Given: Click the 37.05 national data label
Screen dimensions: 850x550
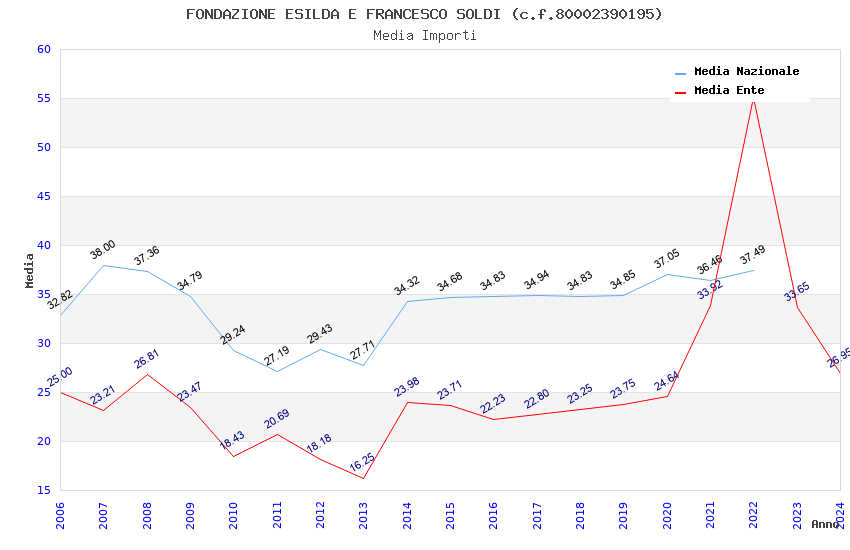Looking at the screenshot, I should click(x=667, y=258).
